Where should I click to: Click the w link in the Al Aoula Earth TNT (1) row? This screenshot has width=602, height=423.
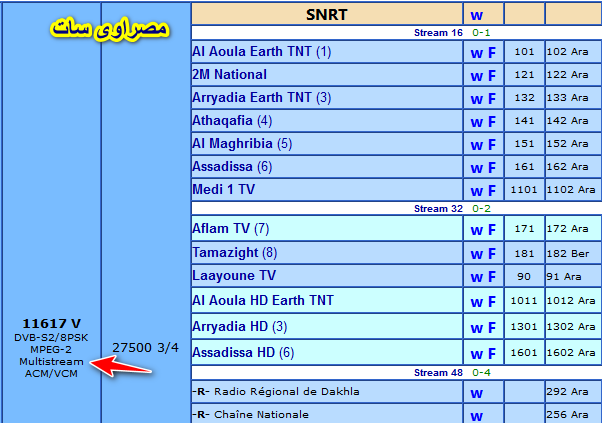pos(476,53)
